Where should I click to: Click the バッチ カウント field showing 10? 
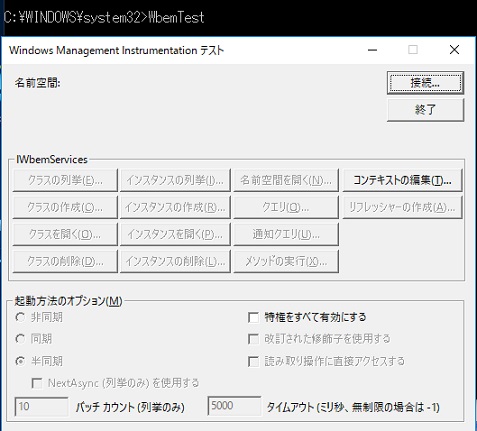click(x=41, y=406)
